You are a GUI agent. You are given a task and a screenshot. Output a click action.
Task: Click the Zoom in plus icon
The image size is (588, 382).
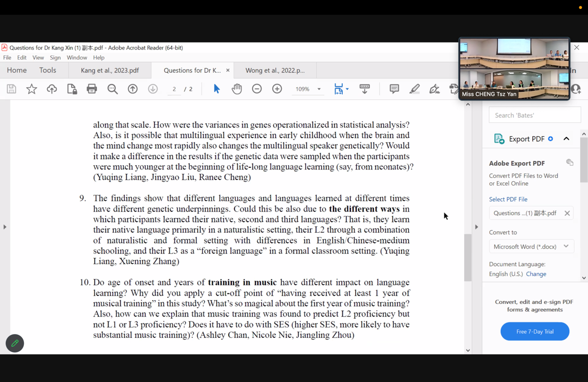click(277, 89)
